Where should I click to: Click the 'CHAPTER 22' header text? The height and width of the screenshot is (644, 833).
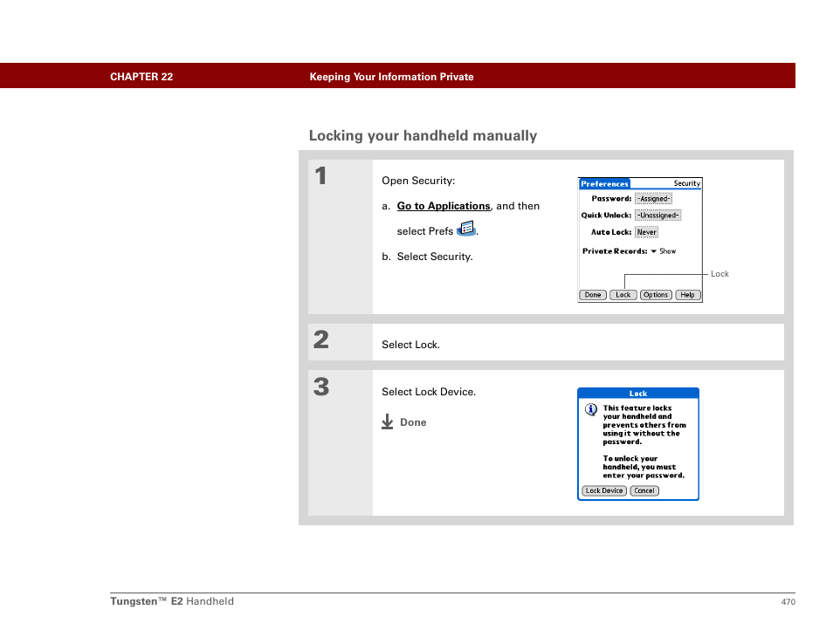tap(141, 77)
